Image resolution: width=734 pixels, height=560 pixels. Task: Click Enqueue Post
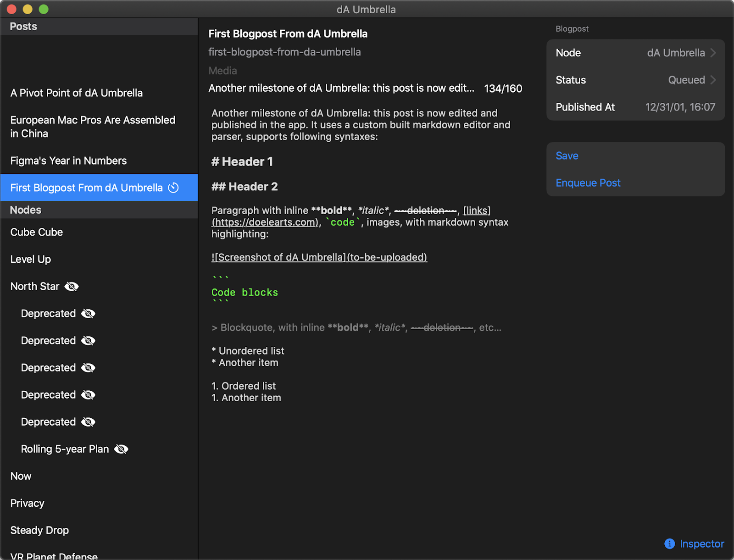tap(588, 183)
